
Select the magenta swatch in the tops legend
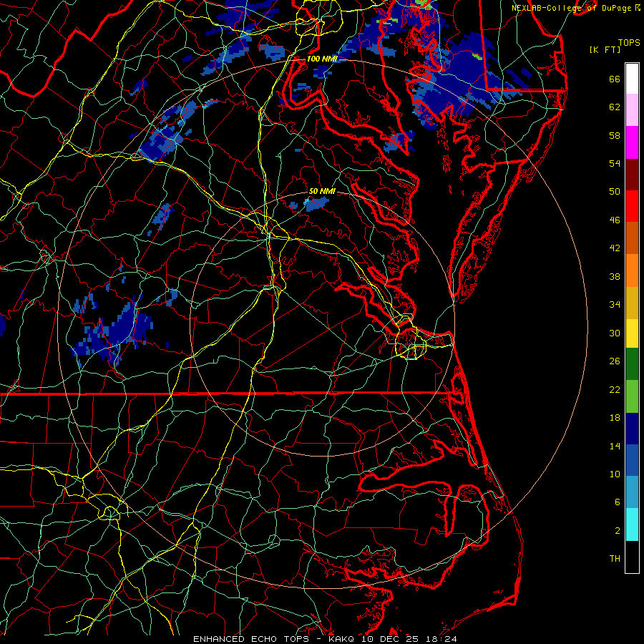tap(632, 142)
